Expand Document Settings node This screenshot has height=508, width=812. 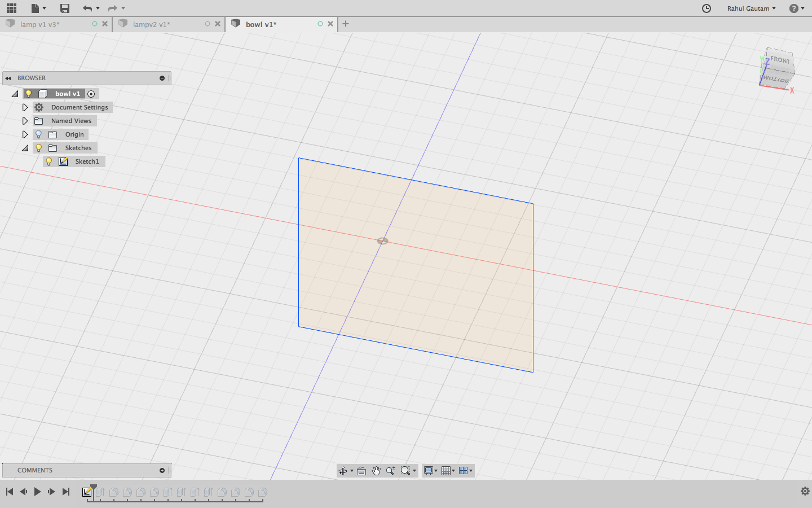coord(25,107)
